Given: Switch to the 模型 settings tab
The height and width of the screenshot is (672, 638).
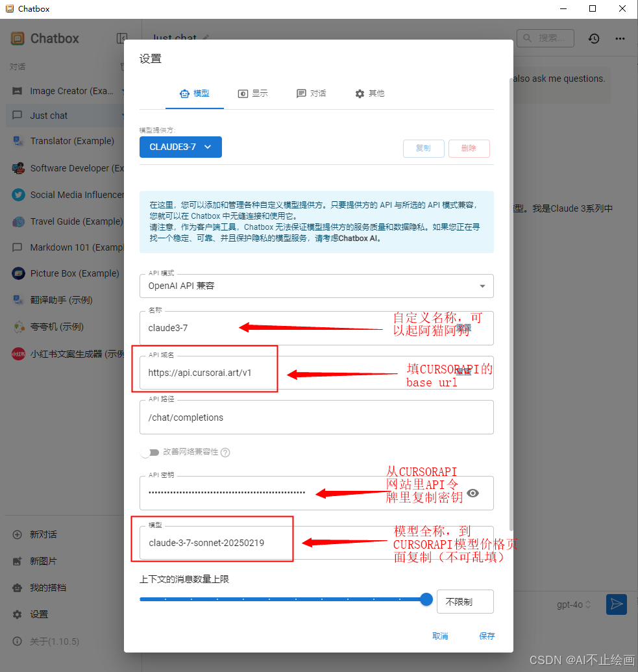Looking at the screenshot, I should click(x=195, y=93).
